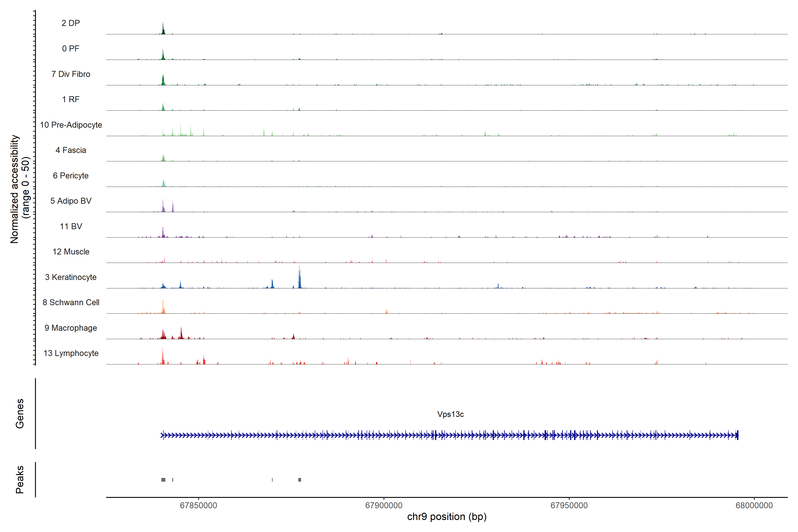Click the Genes panel label
This screenshot has width=798, height=532.
click(20, 414)
